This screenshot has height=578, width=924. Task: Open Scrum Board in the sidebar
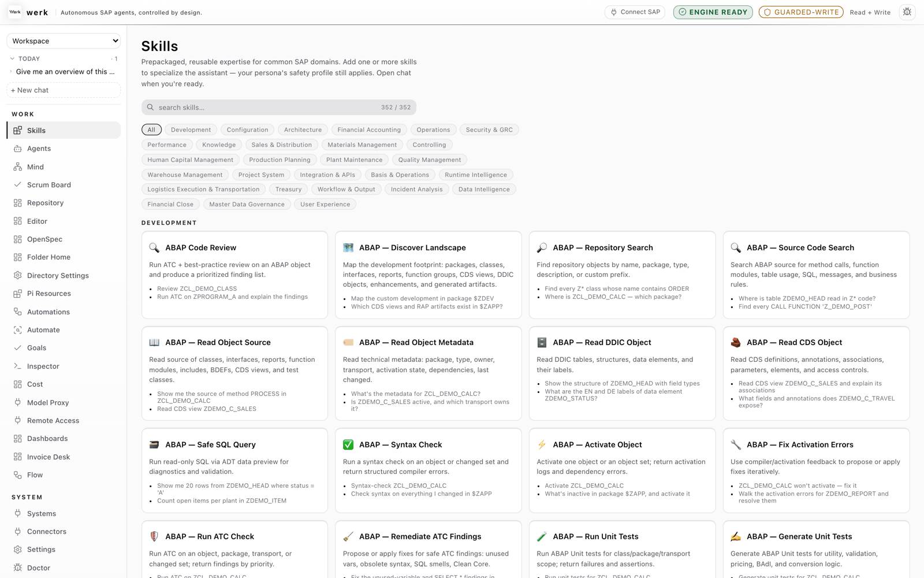64,185
